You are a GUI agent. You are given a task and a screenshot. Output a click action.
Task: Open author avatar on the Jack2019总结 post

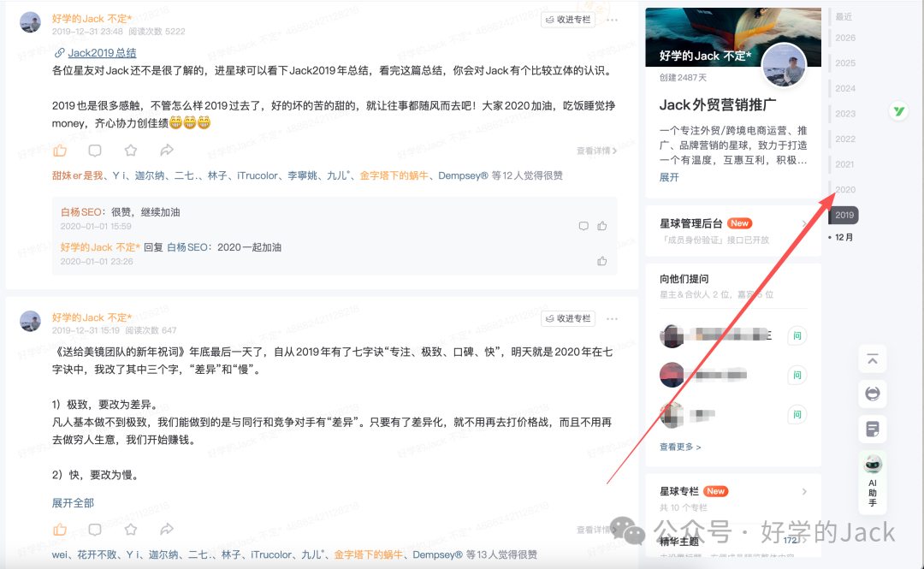tap(30, 22)
